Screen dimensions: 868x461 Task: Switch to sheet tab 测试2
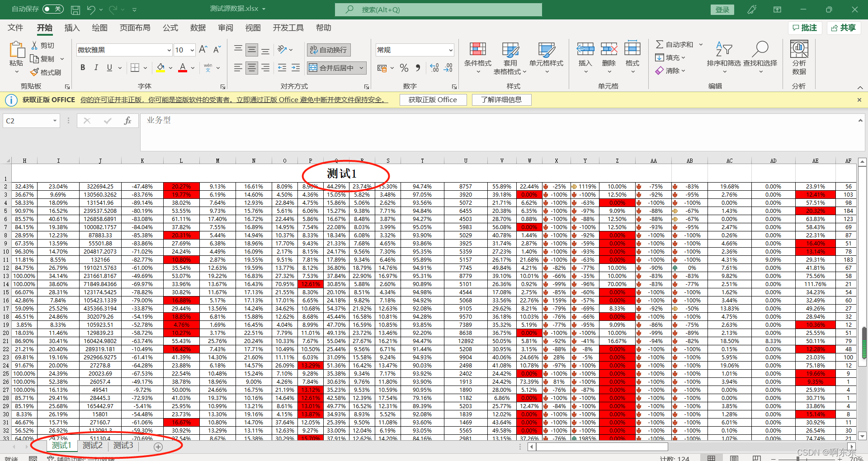click(x=92, y=446)
